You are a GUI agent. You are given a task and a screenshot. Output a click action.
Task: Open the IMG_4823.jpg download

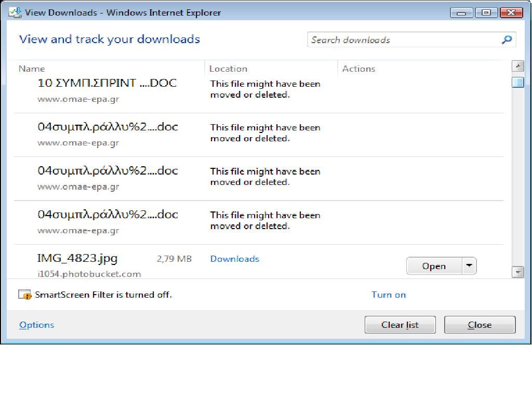433,266
